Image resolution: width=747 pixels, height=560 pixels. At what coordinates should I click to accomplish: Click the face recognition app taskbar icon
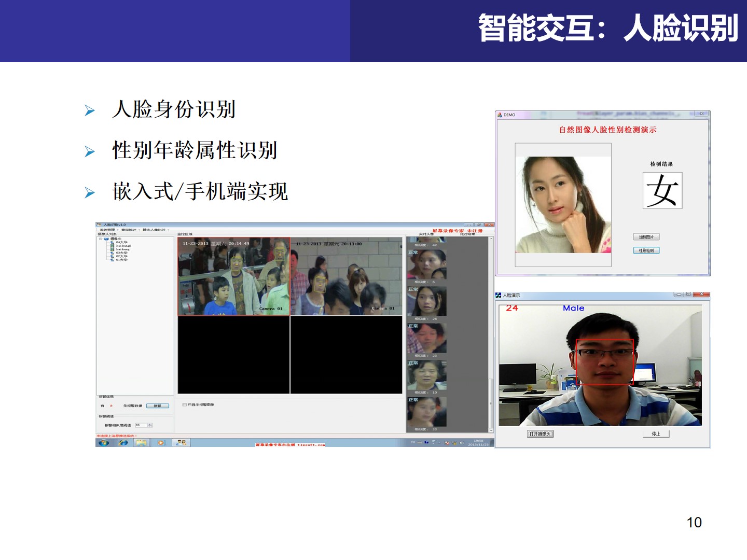pyautogui.click(x=182, y=443)
